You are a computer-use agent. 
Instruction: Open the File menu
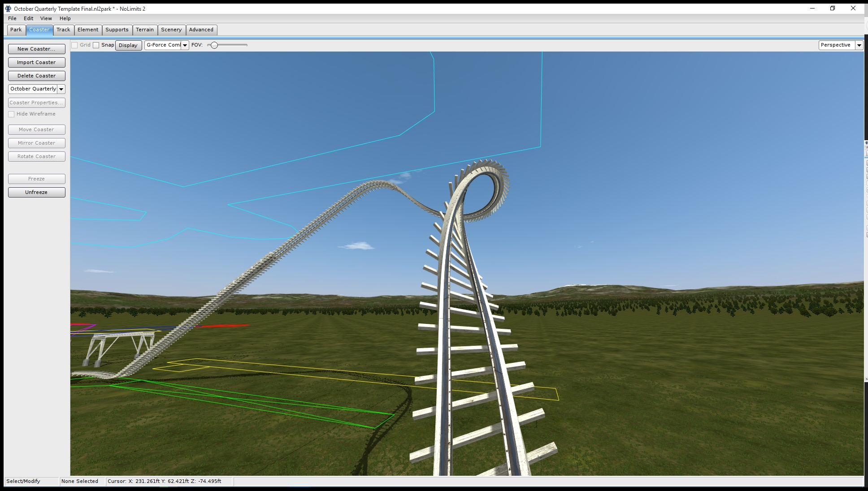click(x=12, y=18)
